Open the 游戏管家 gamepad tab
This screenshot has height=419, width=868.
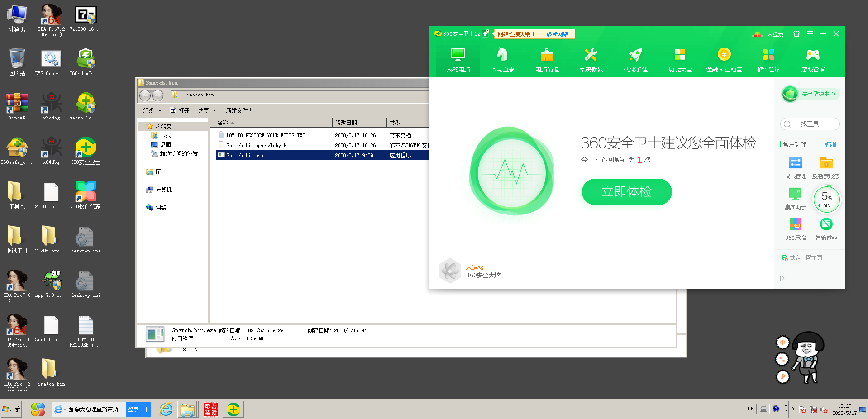point(813,59)
